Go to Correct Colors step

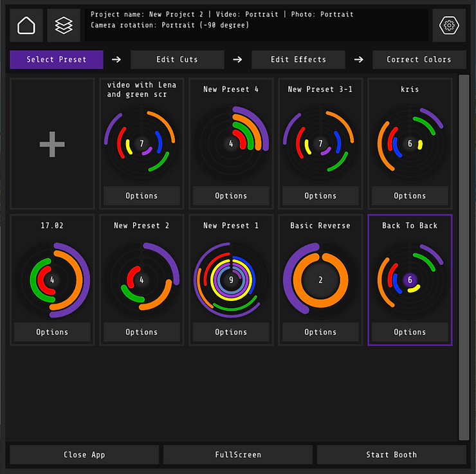coord(419,59)
